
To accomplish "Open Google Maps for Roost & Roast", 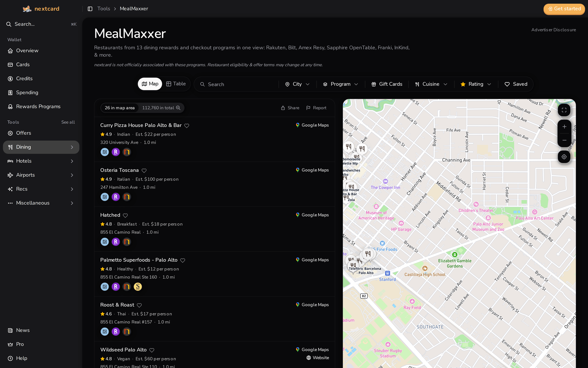I will 312,305.
